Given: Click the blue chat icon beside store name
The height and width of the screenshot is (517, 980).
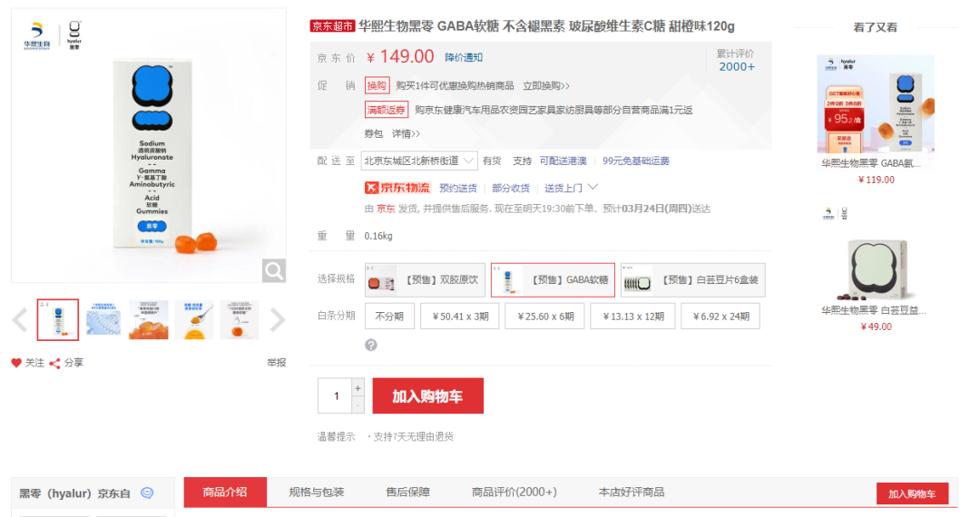Looking at the screenshot, I should (147, 493).
